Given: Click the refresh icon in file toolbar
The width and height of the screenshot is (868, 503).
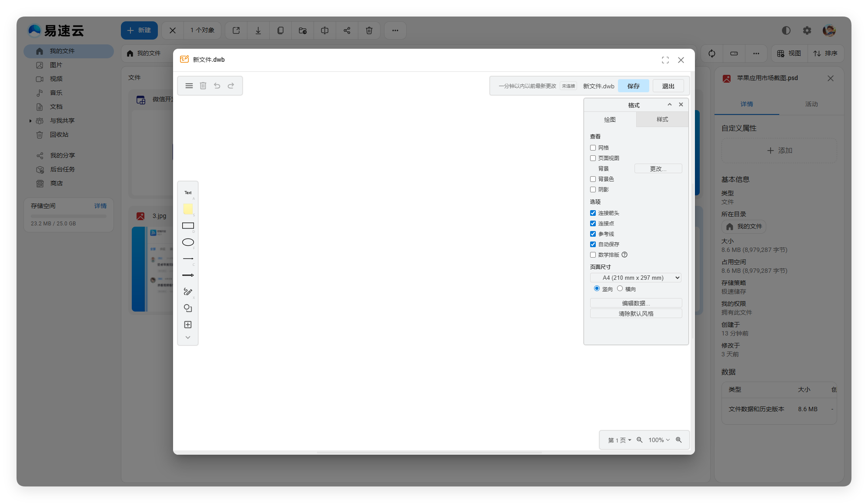Looking at the screenshot, I should (712, 54).
